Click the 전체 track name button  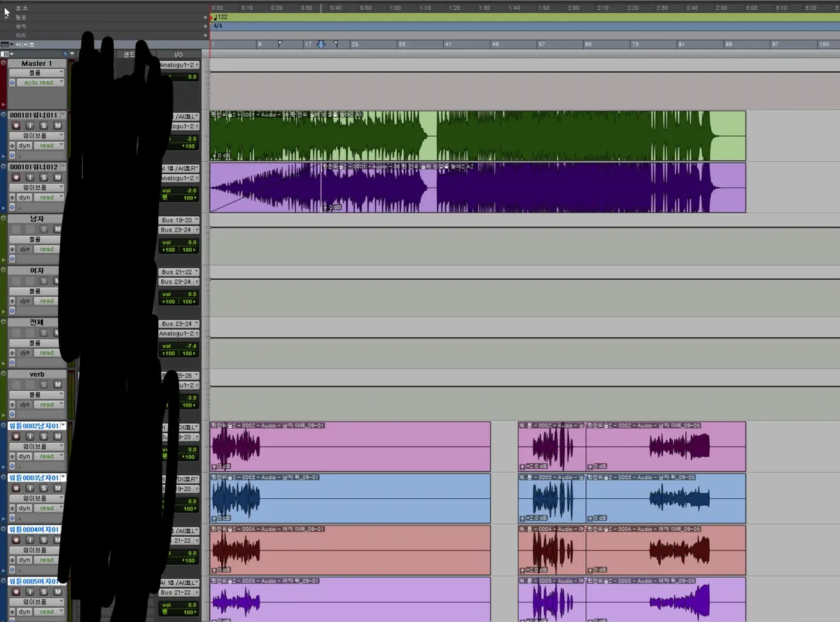point(37,322)
